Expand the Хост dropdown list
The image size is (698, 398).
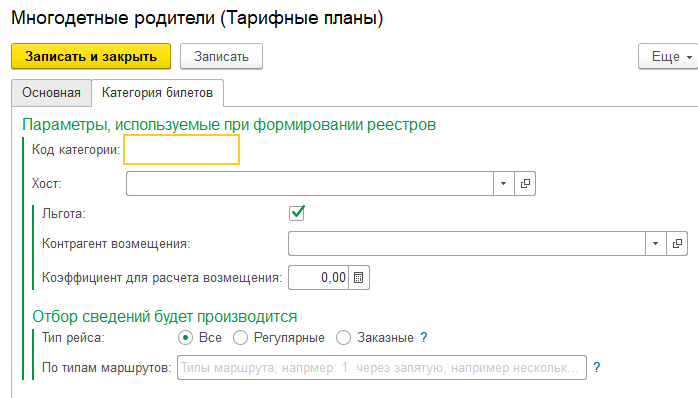point(503,183)
